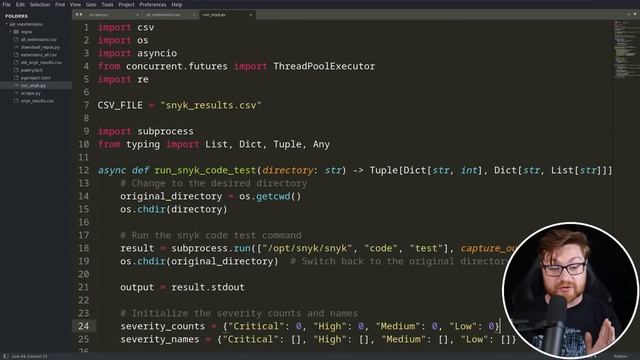The height and width of the screenshot is (360, 640).
Task: Select run_snyk.py in the sidebar
Action: [36, 85]
